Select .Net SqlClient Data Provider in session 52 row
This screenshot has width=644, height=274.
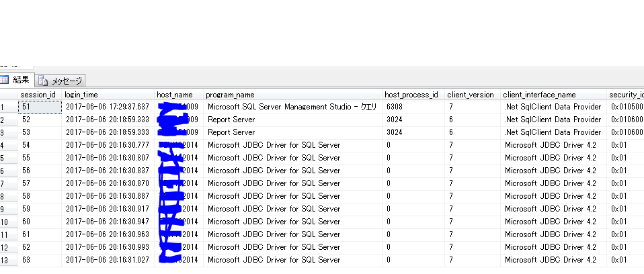[x=554, y=120]
